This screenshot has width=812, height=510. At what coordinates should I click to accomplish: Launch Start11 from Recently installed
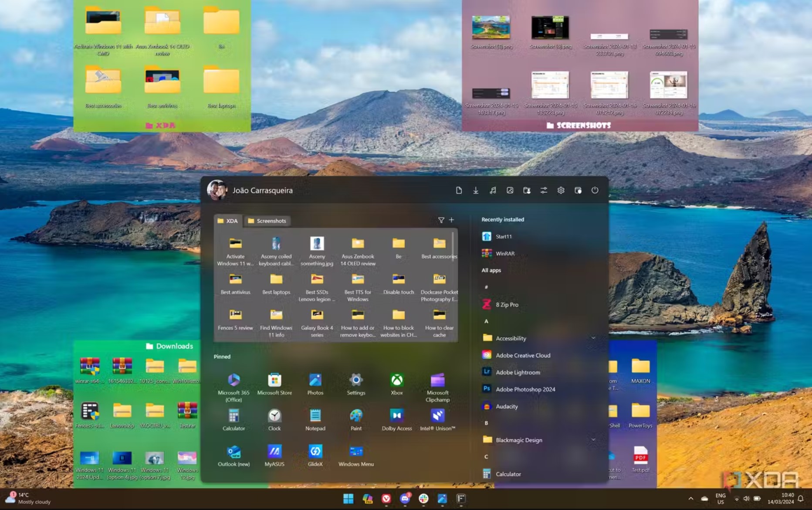click(504, 236)
